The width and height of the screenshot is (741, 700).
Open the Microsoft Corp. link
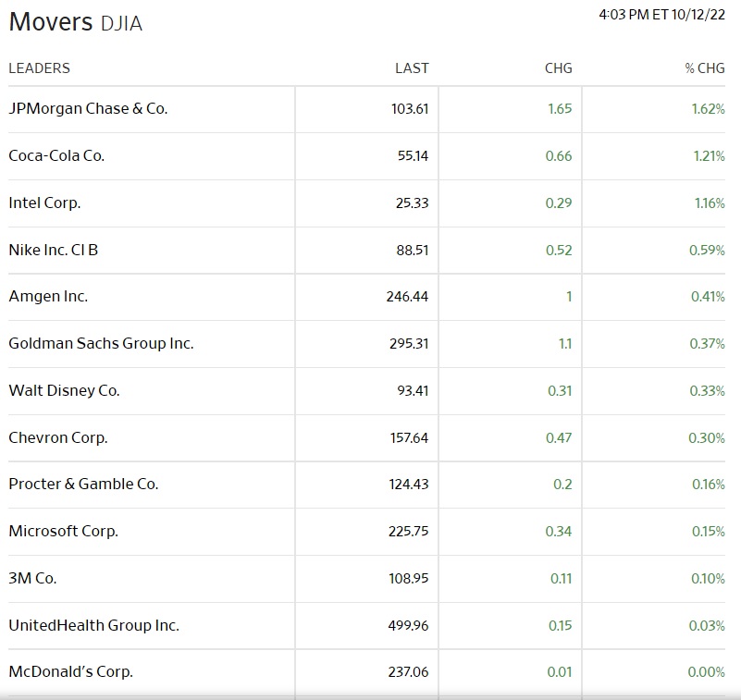[x=64, y=531]
